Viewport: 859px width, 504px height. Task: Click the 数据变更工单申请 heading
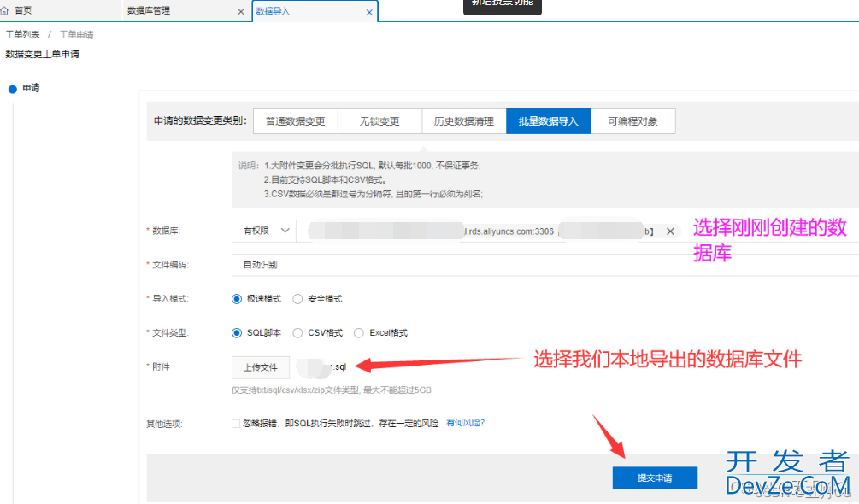(x=42, y=54)
